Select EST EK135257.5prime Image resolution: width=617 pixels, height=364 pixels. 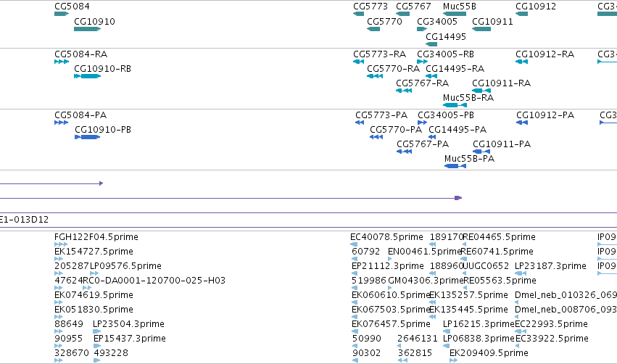tap(432, 302)
